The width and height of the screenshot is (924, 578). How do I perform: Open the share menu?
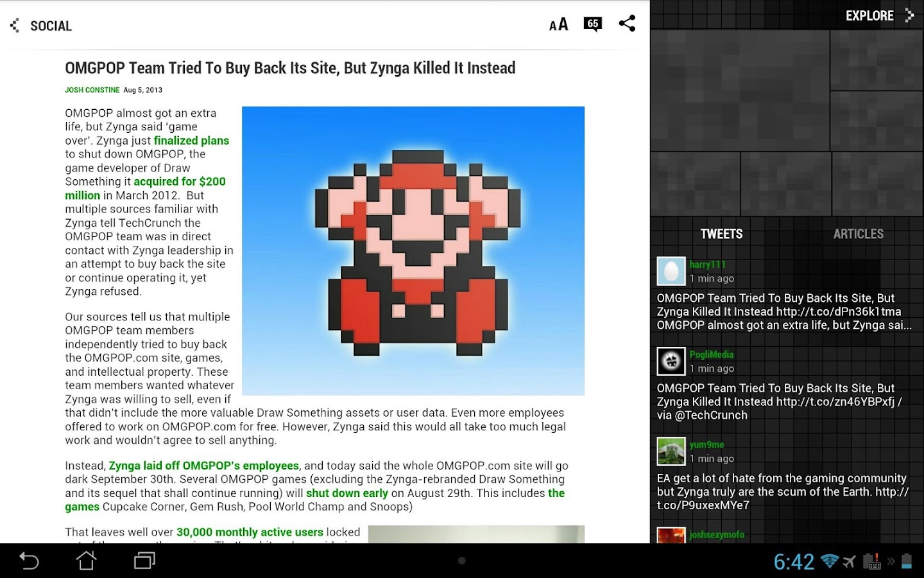click(x=627, y=23)
